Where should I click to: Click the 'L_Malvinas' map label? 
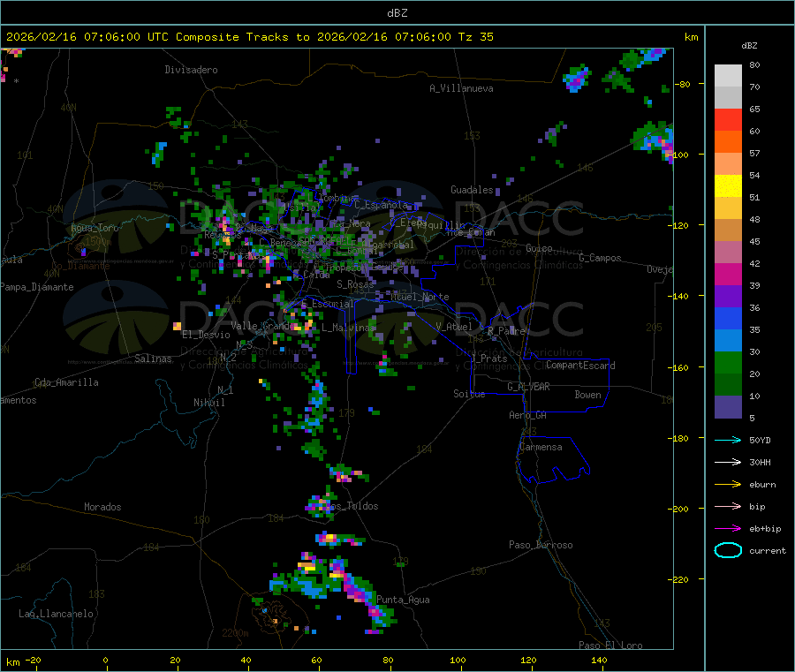pos(348,328)
